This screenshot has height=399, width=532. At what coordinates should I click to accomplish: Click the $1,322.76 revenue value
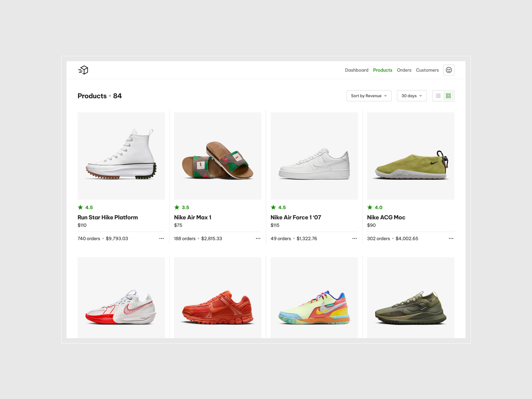click(307, 238)
